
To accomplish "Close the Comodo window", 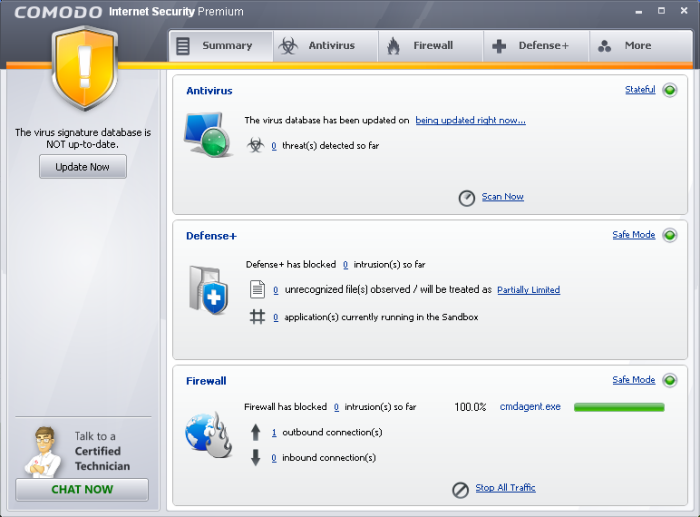I will point(684,10).
